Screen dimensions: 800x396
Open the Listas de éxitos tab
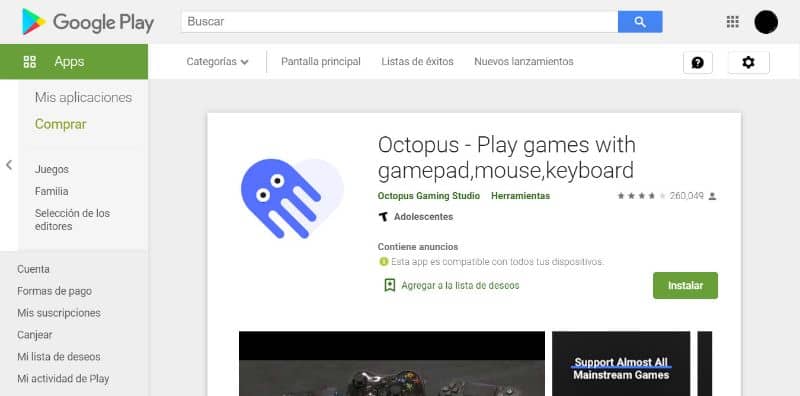point(417,62)
